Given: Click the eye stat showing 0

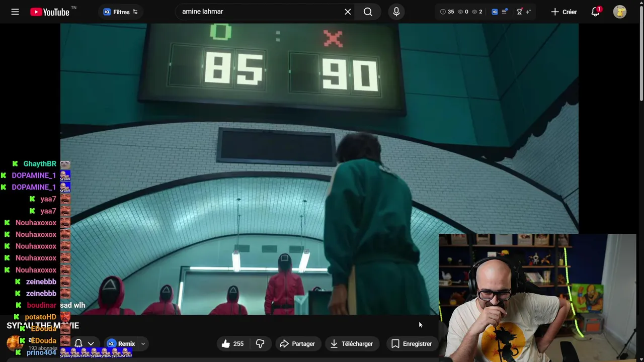Looking at the screenshot, I should 463,12.
